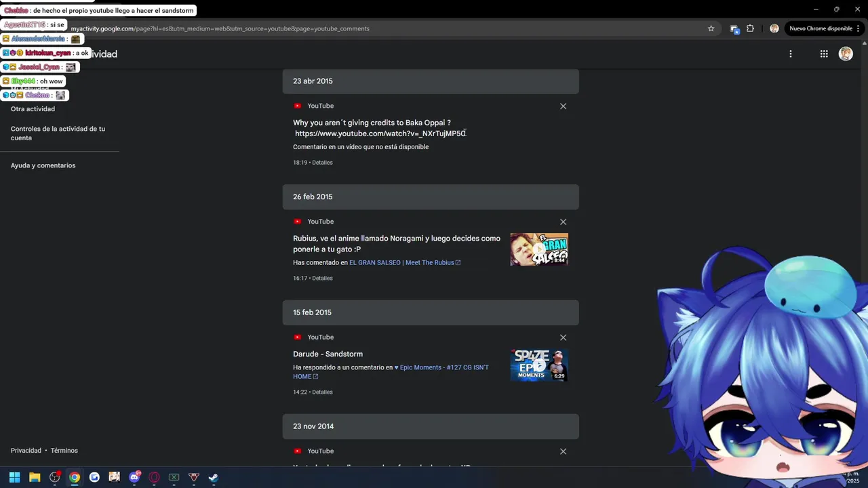Click the YouTube icon on Rubius entry
This screenshot has width=868, height=488.
click(x=297, y=222)
